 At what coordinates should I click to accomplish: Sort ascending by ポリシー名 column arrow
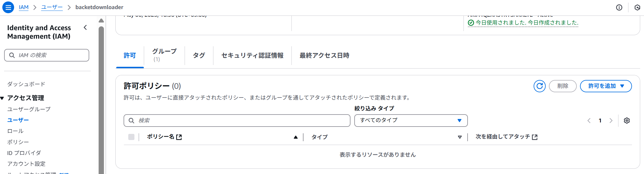pyautogui.click(x=296, y=137)
